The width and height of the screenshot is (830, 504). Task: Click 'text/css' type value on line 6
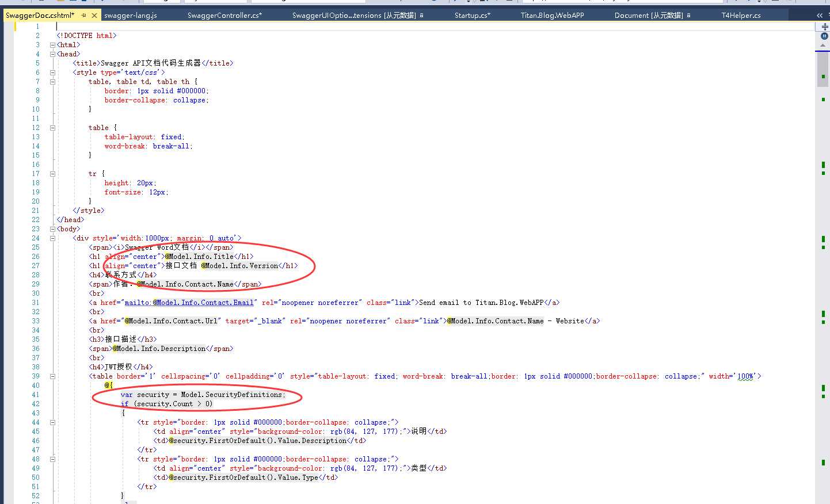point(141,72)
